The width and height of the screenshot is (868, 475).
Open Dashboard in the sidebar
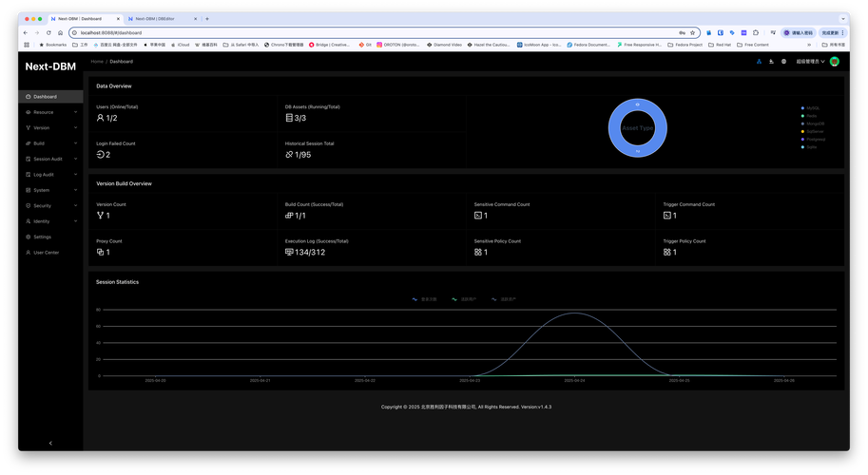click(x=45, y=97)
